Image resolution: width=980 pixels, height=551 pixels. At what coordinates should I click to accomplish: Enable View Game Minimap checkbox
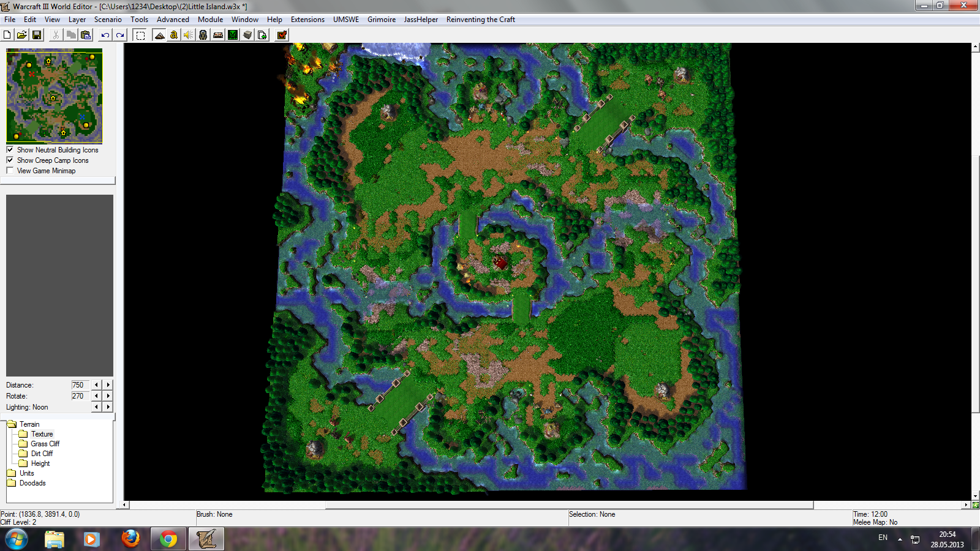coord(10,170)
